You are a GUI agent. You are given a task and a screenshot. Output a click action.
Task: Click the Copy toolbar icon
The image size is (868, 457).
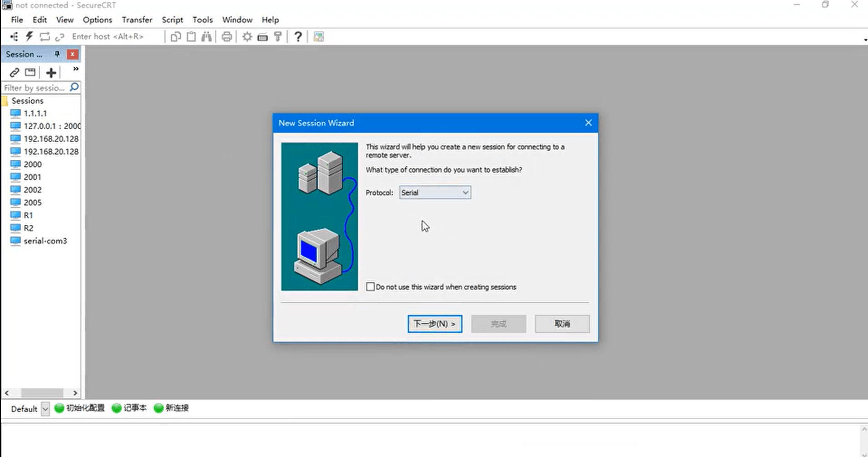coord(176,36)
